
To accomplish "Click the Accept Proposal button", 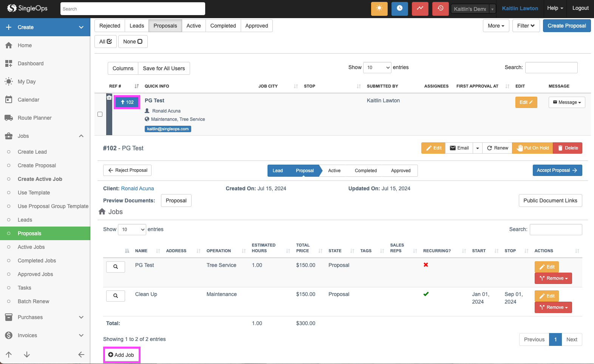I will pos(557,170).
